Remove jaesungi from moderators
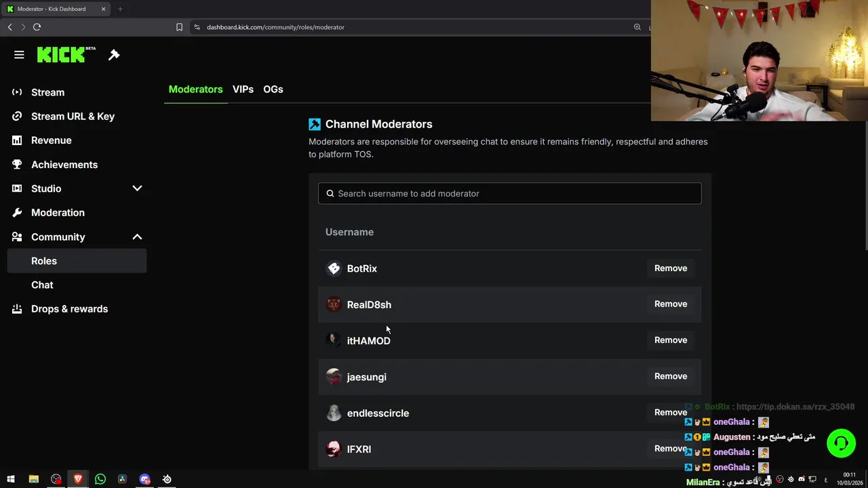Image resolution: width=868 pixels, height=488 pixels. tap(670, 376)
